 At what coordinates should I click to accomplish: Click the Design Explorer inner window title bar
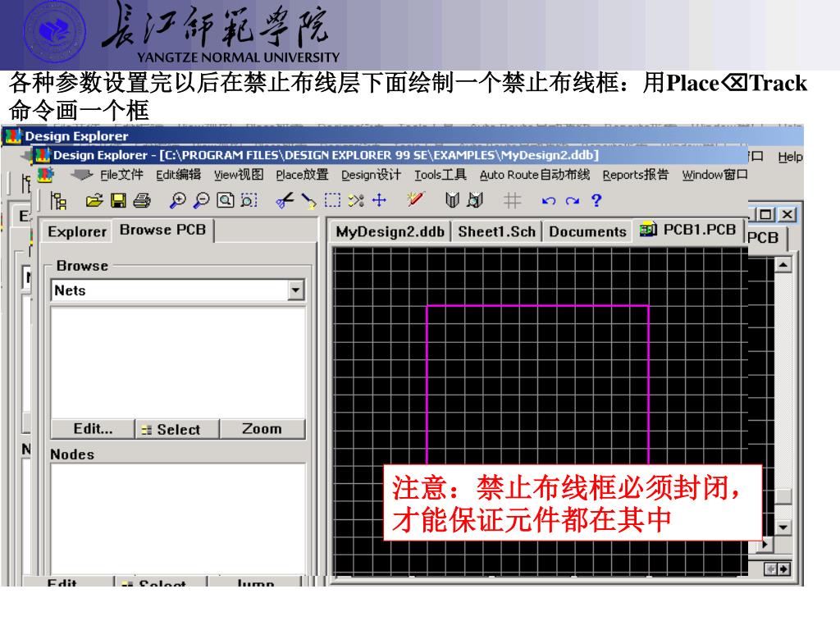[390, 155]
